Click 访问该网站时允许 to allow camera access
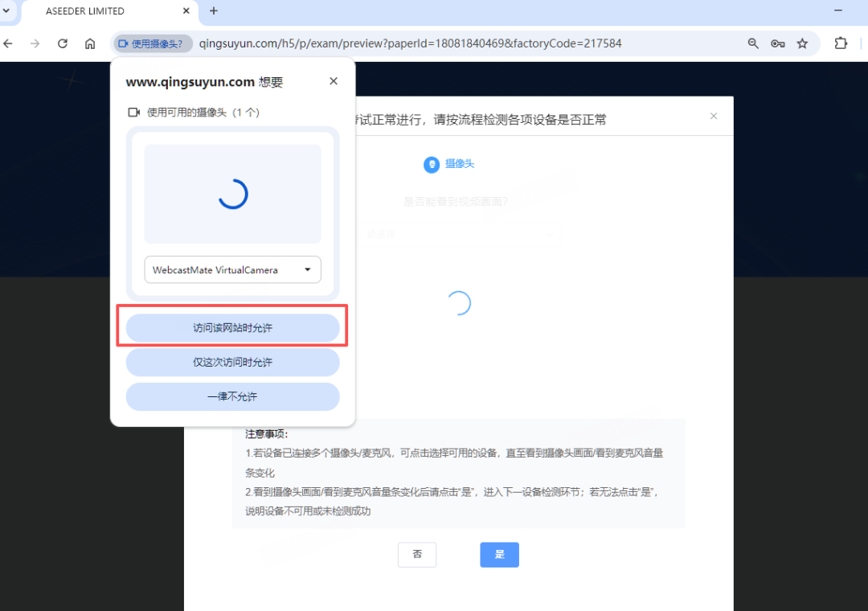This screenshot has height=611, width=868. tap(232, 327)
